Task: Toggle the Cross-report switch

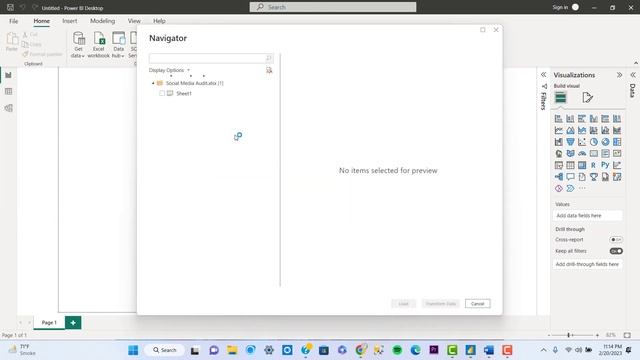Action: 616,240
